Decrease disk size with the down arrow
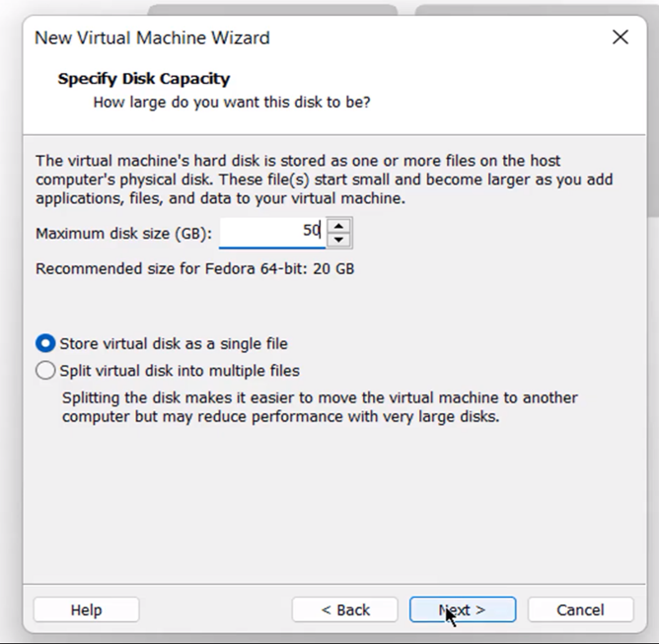The height and width of the screenshot is (644, 659). pyautogui.click(x=339, y=240)
